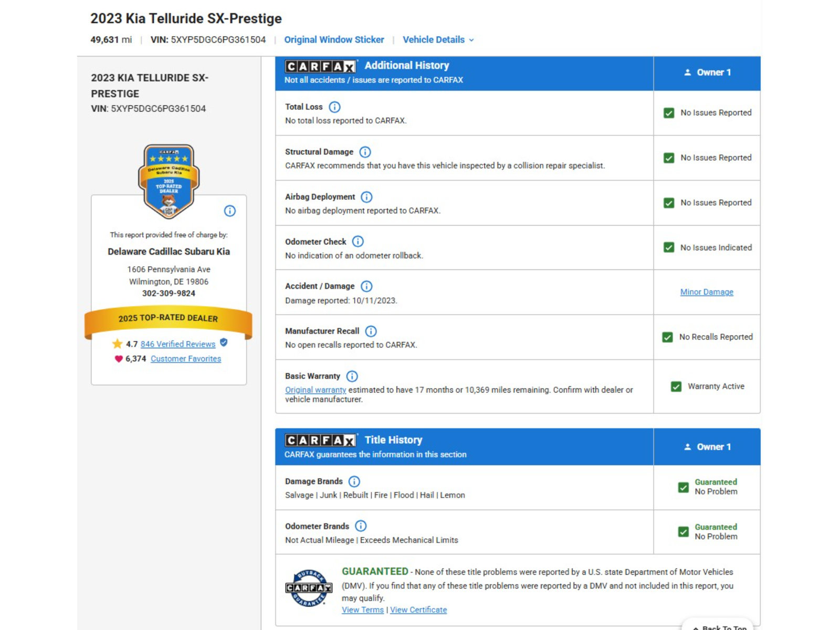Viewport: 840px width, 630px height.
Task: Click the CARFAX Buyback Guarantee seal
Action: point(309,588)
